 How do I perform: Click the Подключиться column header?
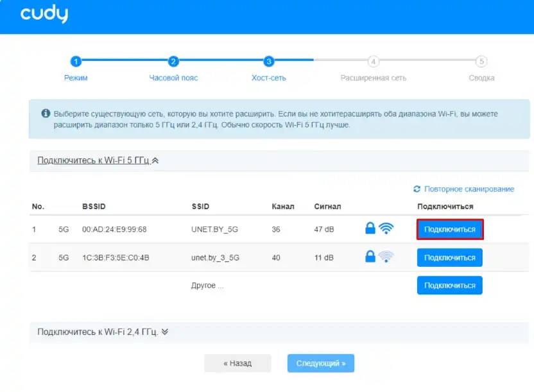[x=445, y=207]
